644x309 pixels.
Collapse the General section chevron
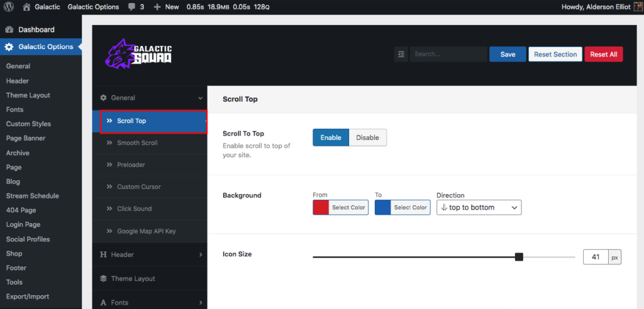click(x=201, y=98)
